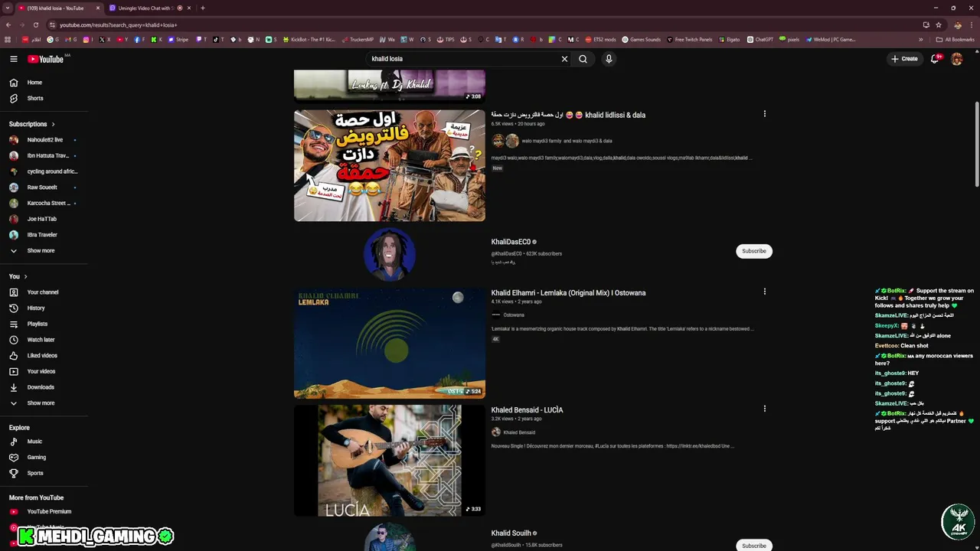The height and width of the screenshot is (551, 980).
Task: Click the browser address bar URL
Action: point(119,24)
